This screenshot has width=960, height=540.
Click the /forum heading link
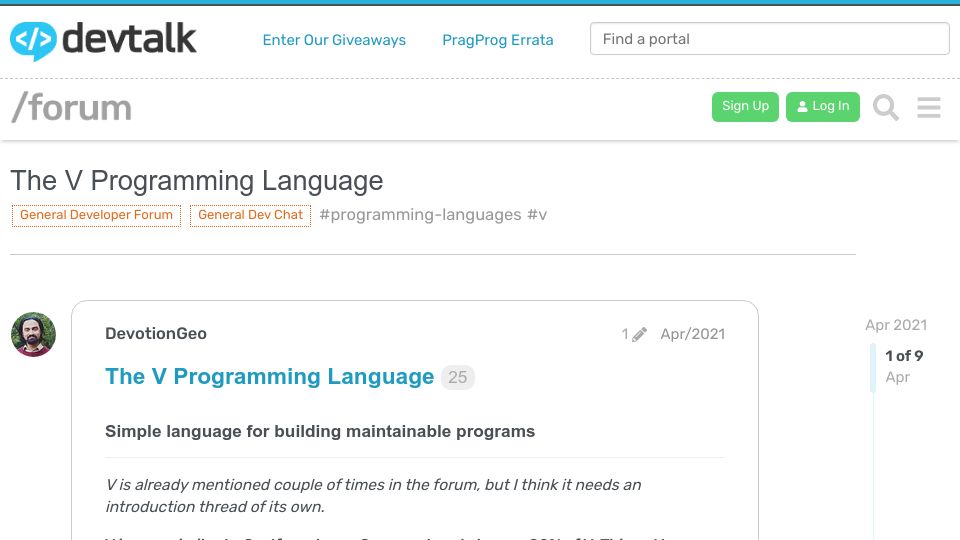tap(72, 108)
